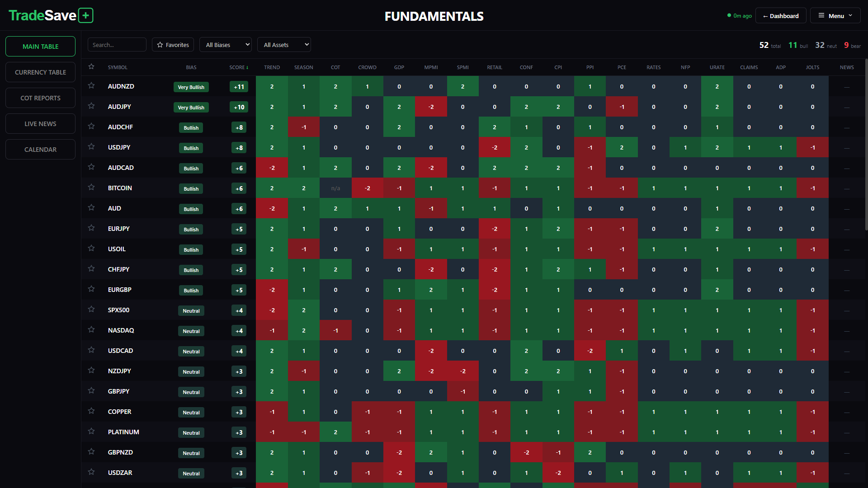This screenshot has width=868, height=488.
Task: Click the SPX500 favorite star icon
Action: [x=91, y=310]
